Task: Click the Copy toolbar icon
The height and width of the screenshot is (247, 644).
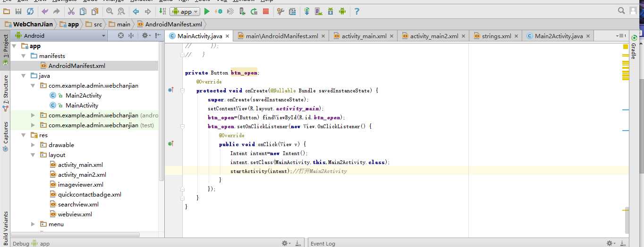Action: coord(83,11)
